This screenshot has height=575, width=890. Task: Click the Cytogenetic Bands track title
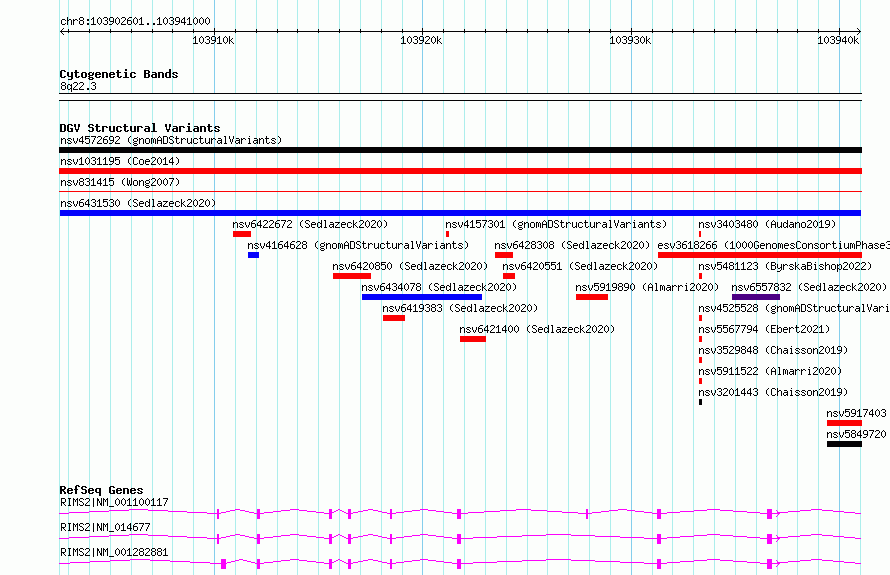pyautogui.click(x=119, y=74)
